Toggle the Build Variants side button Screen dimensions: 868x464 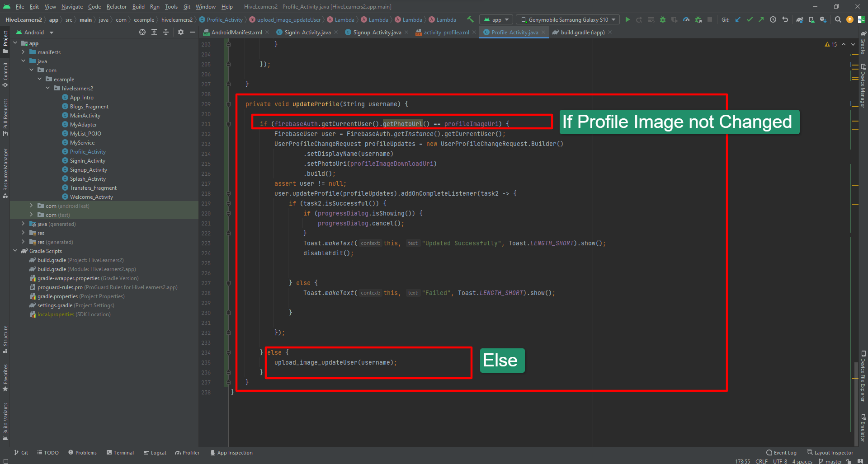5,422
